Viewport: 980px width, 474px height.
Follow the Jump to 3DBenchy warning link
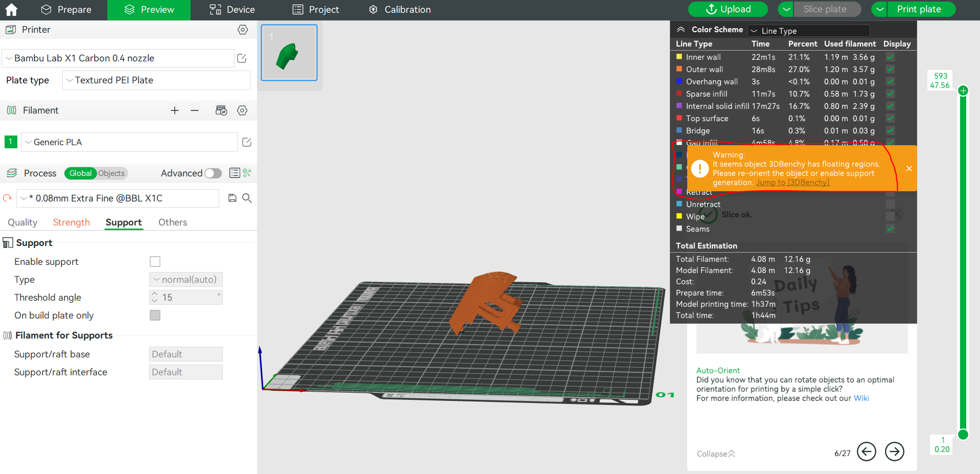click(792, 183)
